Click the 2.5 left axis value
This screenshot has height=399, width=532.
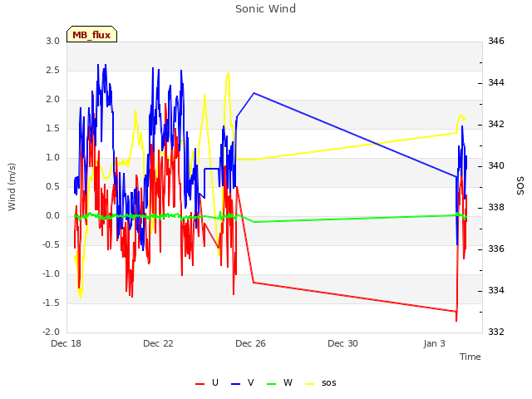pos(53,70)
